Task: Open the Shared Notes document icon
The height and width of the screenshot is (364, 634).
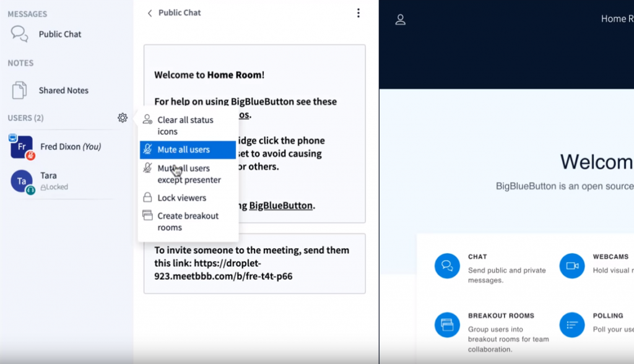Action: [19, 90]
